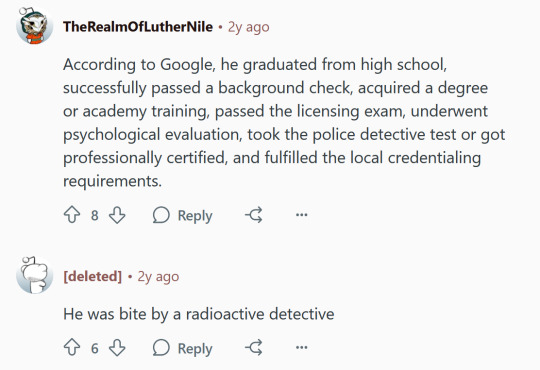The width and height of the screenshot is (540, 370).
Task: Downvote TheRealmOfLutherNile's comment
Action: pyautogui.click(x=117, y=215)
